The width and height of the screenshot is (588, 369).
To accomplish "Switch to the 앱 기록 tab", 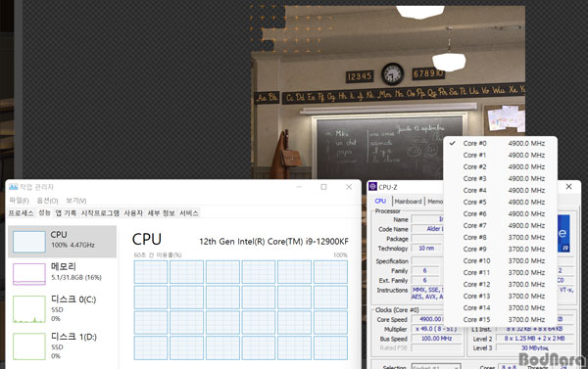I will coord(66,213).
